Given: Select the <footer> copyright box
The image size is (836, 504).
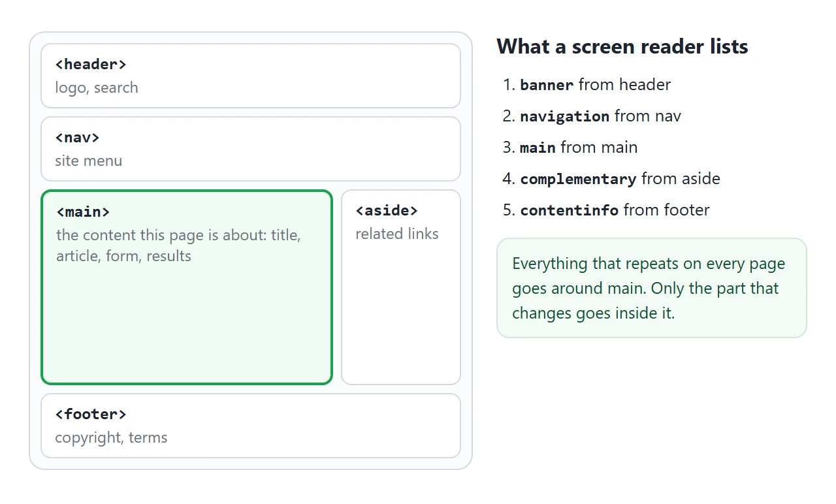Looking at the screenshot, I should 251,426.
